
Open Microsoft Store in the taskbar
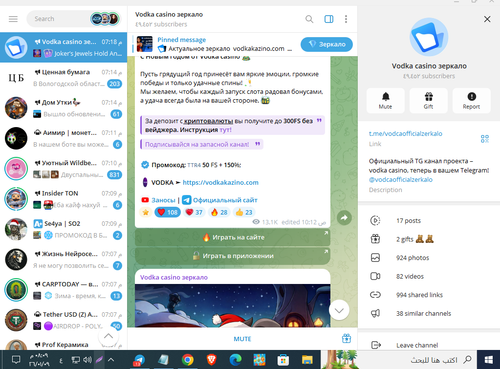coord(283,360)
